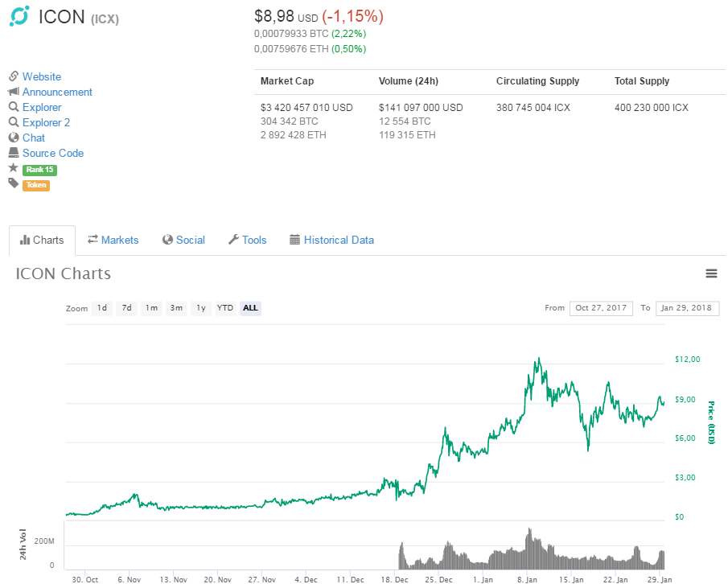Click the orange Token tag
This screenshot has height=584, width=728.
pos(36,185)
